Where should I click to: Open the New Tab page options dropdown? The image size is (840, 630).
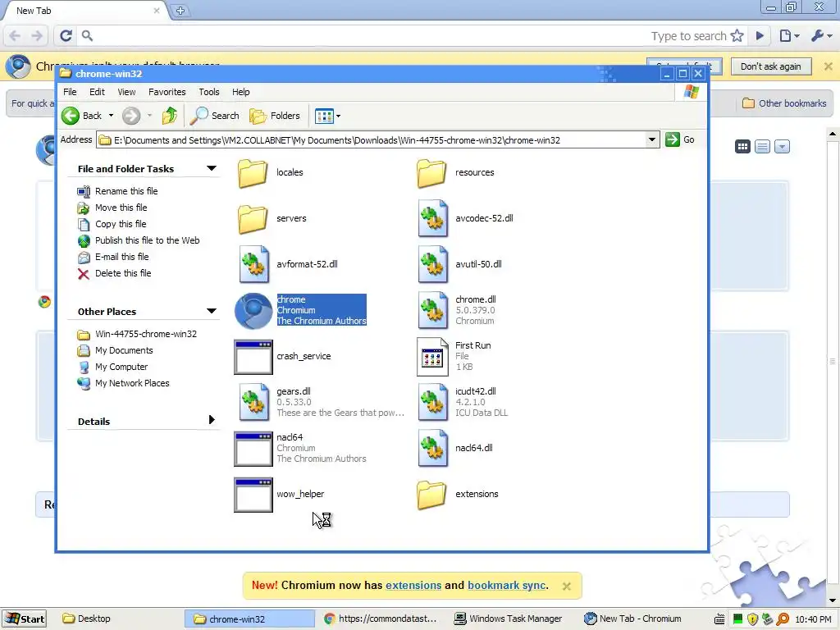782,147
